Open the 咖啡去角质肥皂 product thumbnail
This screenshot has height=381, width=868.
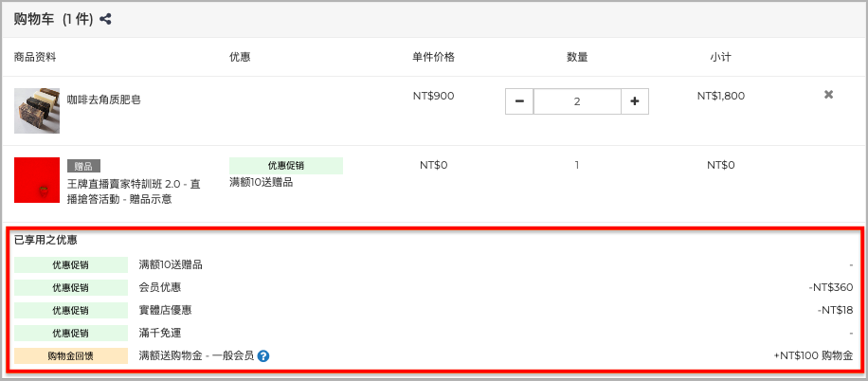37,111
